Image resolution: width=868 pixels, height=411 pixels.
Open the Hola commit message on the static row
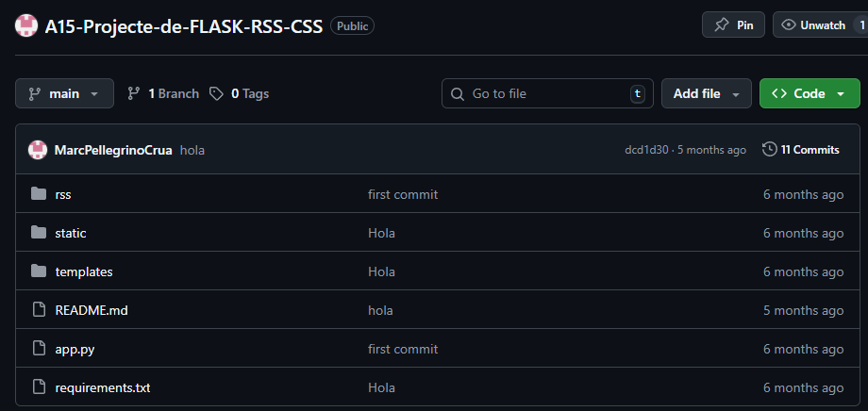[381, 233]
